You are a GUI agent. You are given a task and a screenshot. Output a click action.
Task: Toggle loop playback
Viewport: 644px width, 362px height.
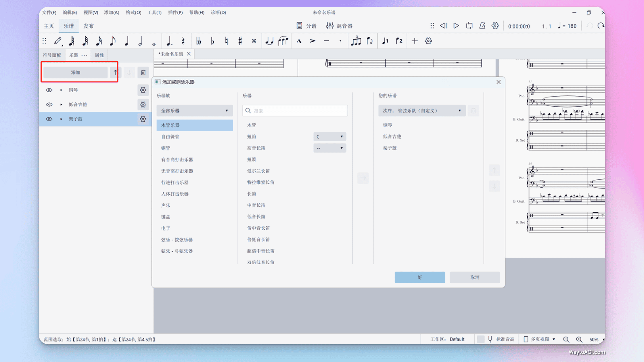[469, 26]
